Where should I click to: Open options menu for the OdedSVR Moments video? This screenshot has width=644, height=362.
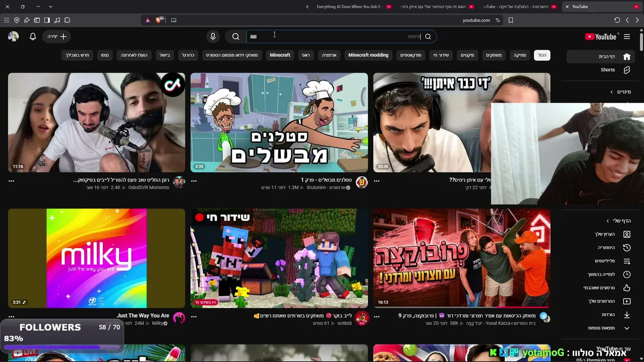[x=11, y=181]
